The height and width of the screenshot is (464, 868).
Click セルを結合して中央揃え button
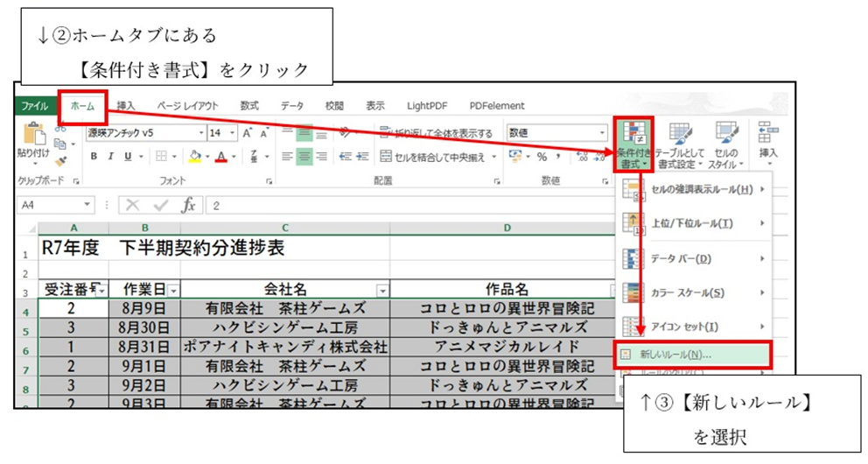click(x=436, y=157)
